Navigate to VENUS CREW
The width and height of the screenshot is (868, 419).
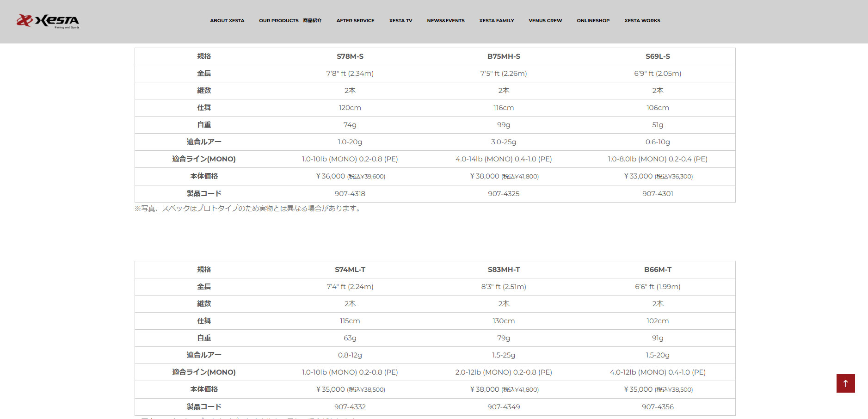(545, 21)
